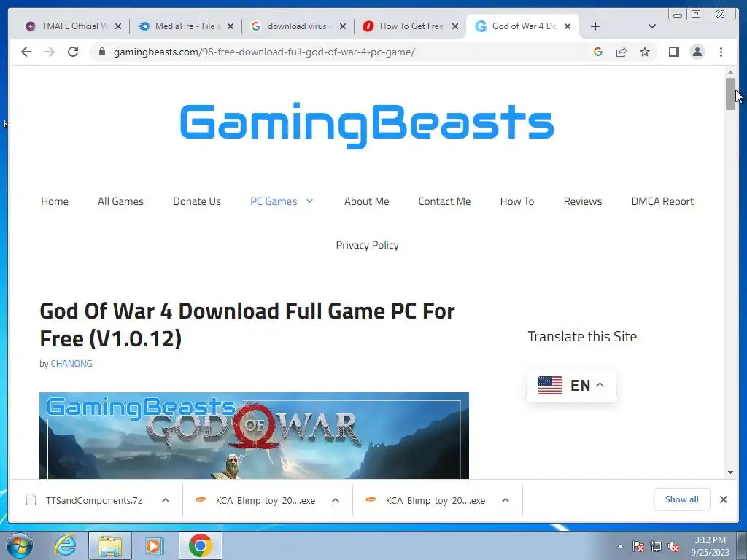Image resolution: width=747 pixels, height=560 pixels.
Task: Go back using the browser back arrow
Action: coord(26,52)
